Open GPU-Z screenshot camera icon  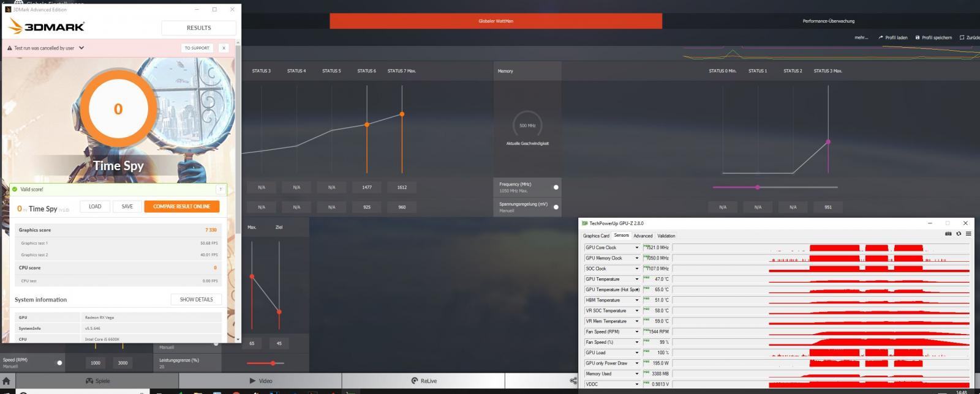(948, 234)
